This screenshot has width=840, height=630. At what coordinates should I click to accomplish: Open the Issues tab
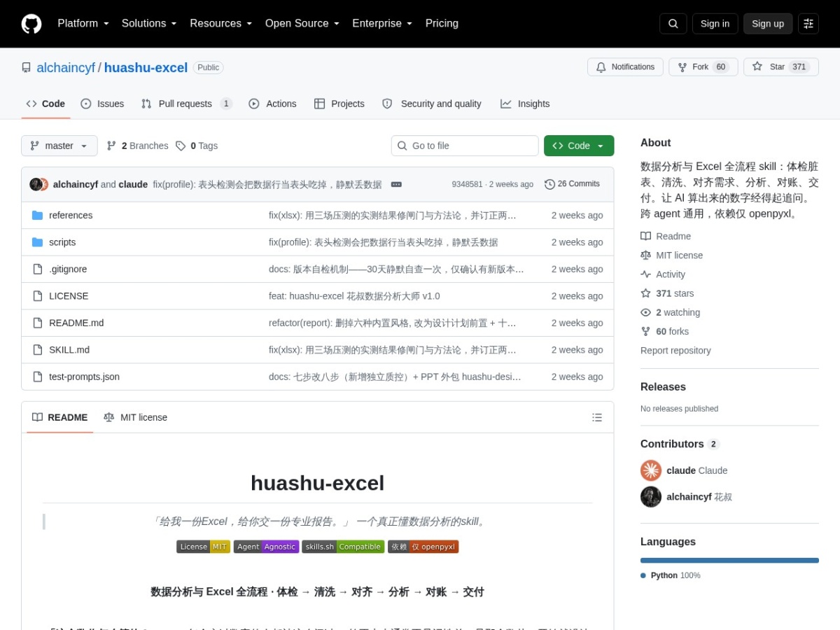[x=102, y=104]
